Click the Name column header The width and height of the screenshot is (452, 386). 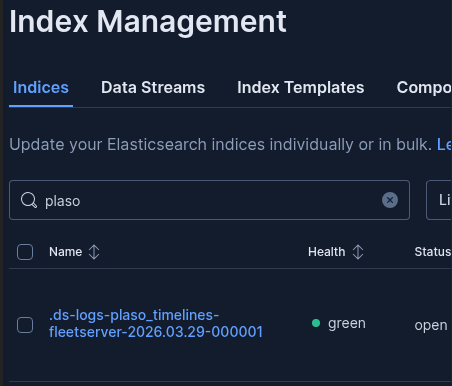(65, 252)
